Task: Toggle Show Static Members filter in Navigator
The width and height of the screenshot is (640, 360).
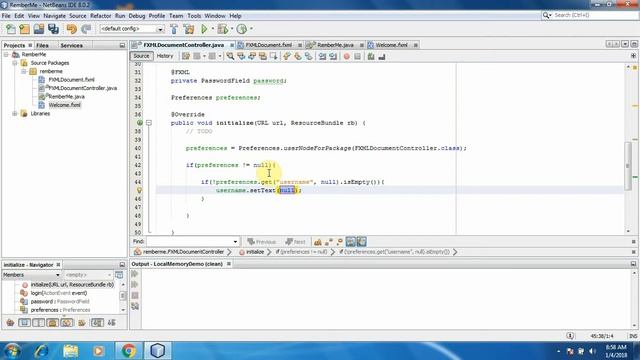Action: click(x=38, y=323)
